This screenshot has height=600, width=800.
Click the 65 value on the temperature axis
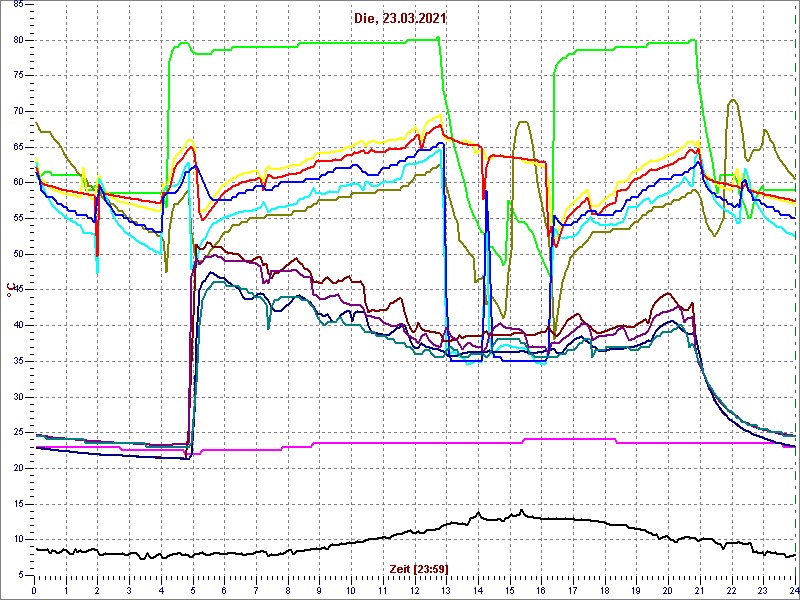(x=17, y=147)
